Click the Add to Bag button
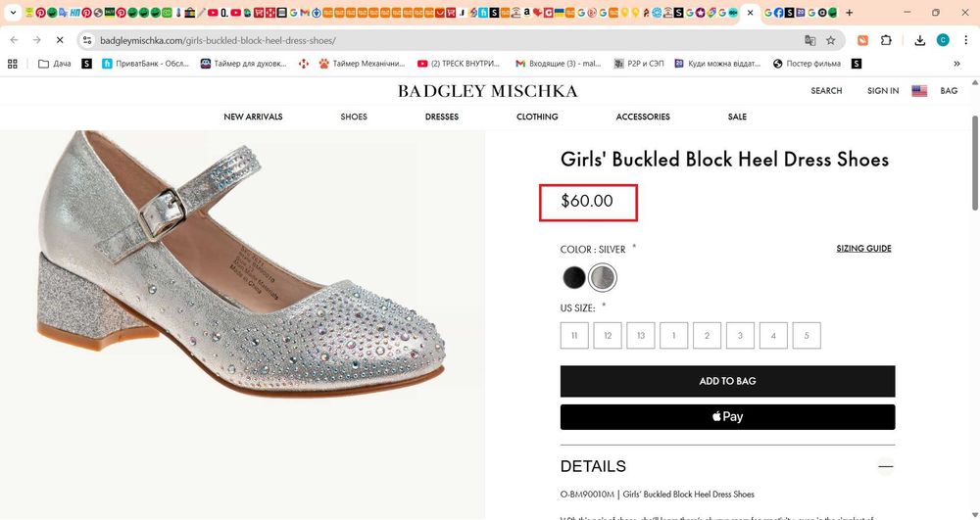 pyautogui.click(x=727, y=381)
